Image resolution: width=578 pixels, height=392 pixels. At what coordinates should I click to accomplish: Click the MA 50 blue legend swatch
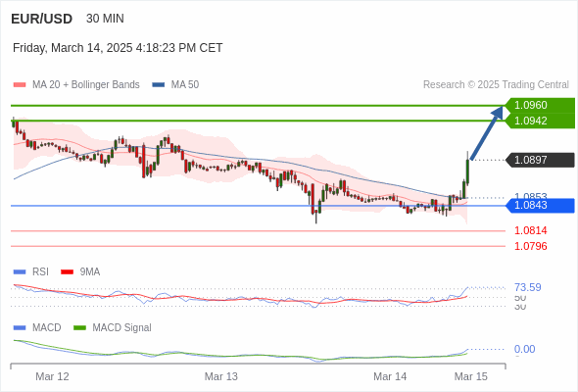tap(159, 85)
